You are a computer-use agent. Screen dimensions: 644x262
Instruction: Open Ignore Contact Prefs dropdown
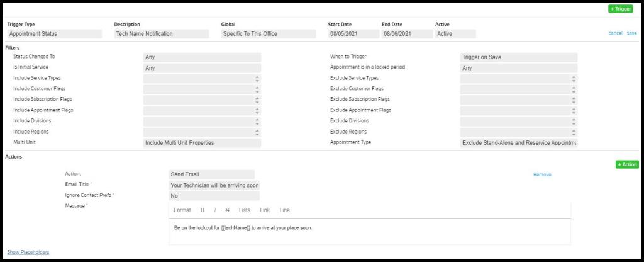click(x=214, y=196)
